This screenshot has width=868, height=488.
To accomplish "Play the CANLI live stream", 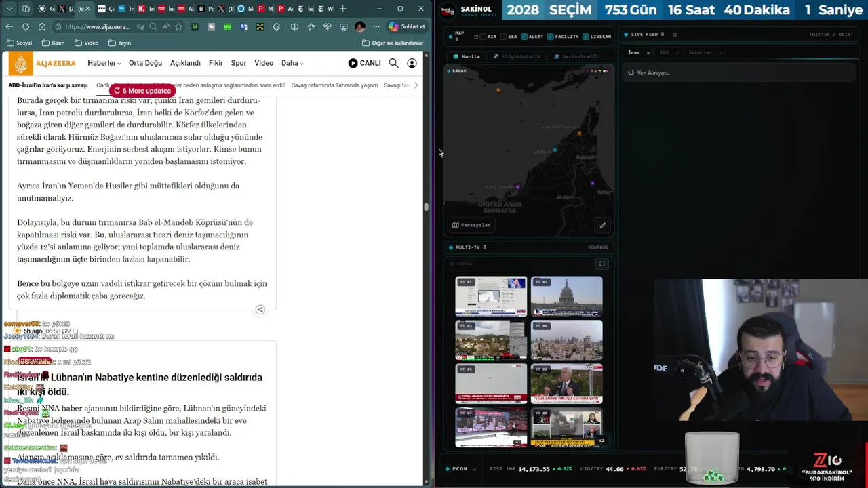I will tap(364, 63).
